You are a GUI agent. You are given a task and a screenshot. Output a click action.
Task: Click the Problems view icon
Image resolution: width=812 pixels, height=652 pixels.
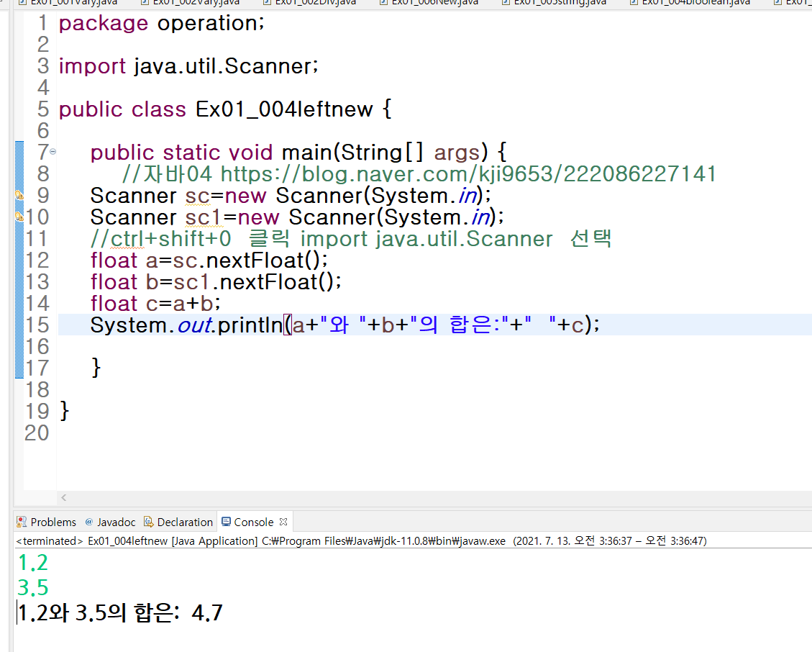[22, 522]
